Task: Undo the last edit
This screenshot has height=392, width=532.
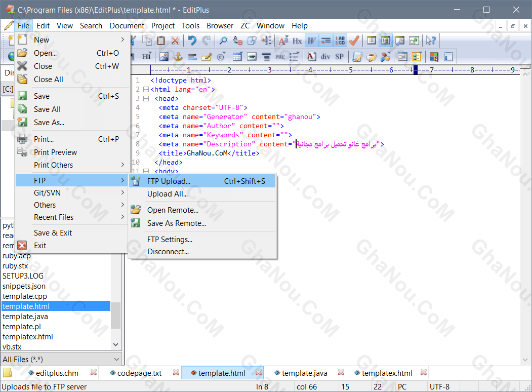Action: pos(192,41)
